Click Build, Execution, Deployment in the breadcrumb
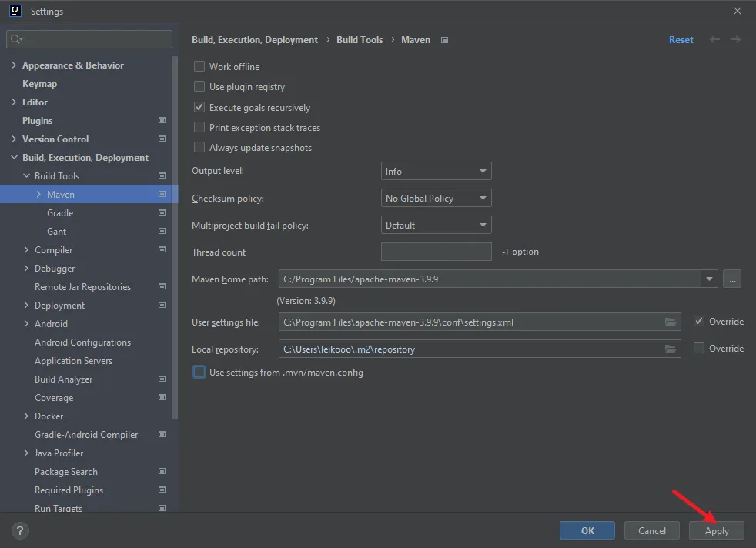Image resolution: width=756 pixels, height=548 pixels. (x=255, y=40)
